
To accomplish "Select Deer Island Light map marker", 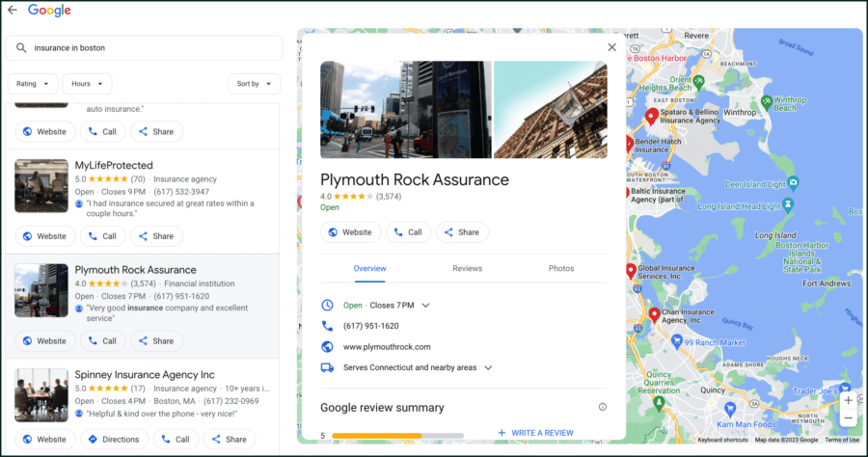I will coord(794,183).
